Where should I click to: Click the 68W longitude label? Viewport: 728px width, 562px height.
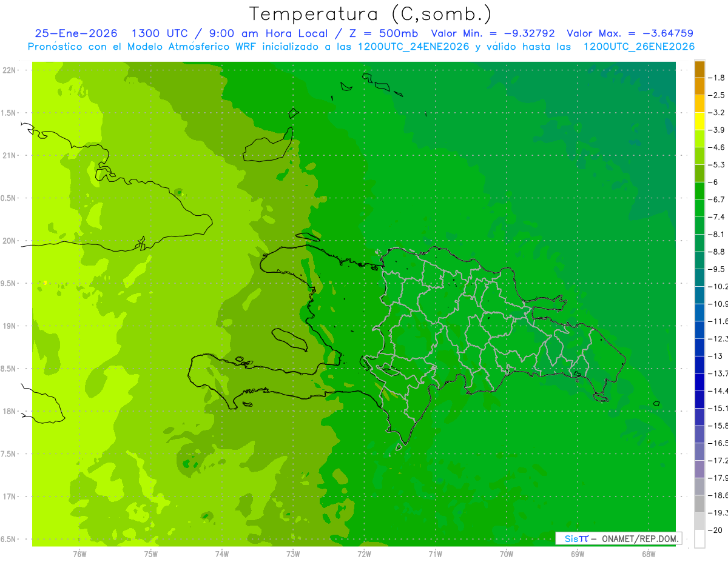pos(649,554)
